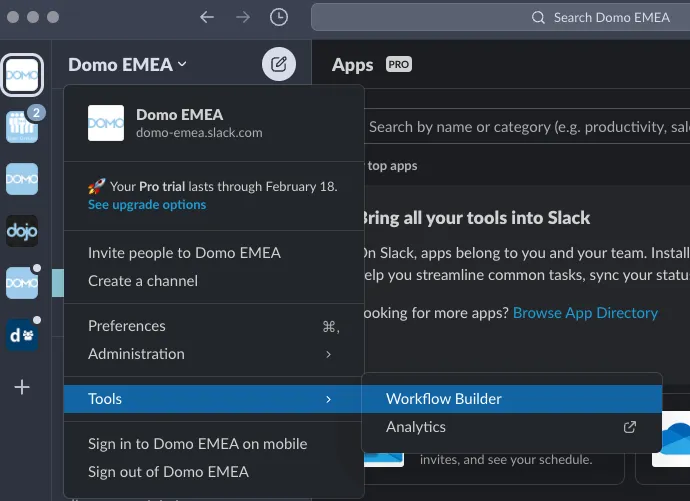Click the Search Domo EMEA field
Image resolution: width=690 pixels, height=501 pixels.
(x=500, y=17)
